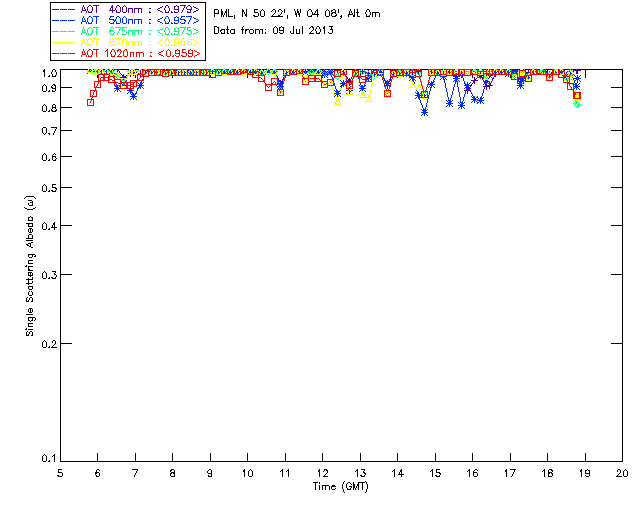The width and height of the screenshot is (640, 512).
Task: Click the 0.1 y-axis tick label
Action: 49,459
